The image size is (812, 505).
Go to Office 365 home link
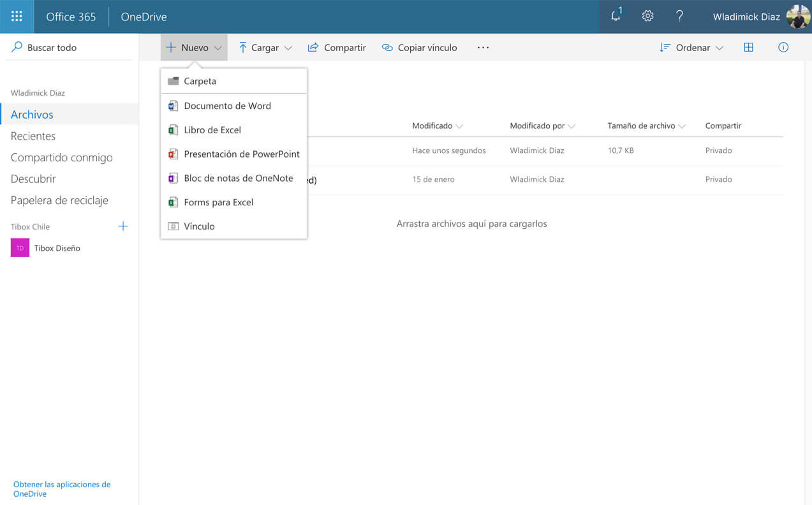[x=71, y=17]
